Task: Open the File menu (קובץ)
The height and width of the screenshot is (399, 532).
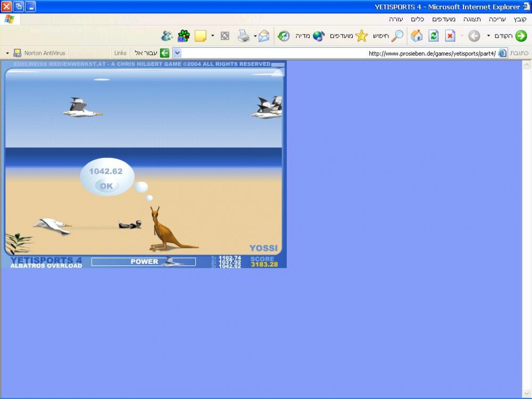Action: click(x=520, y=19)
